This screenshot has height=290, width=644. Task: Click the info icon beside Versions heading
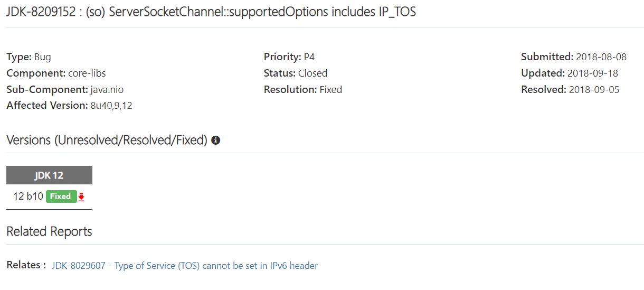tap(215, 141)
